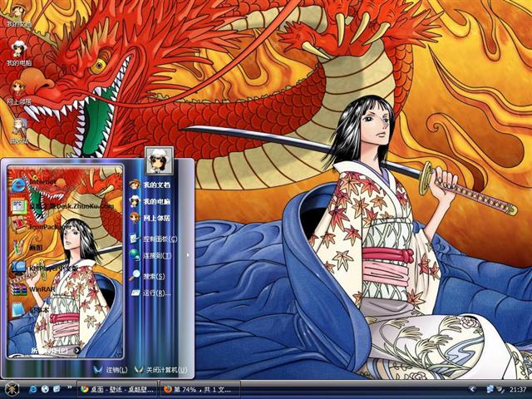Viewport: 532px width, 399px height.
Task: Open the Recycle Bin desktop icon
Action: click(x=19, y=131)
